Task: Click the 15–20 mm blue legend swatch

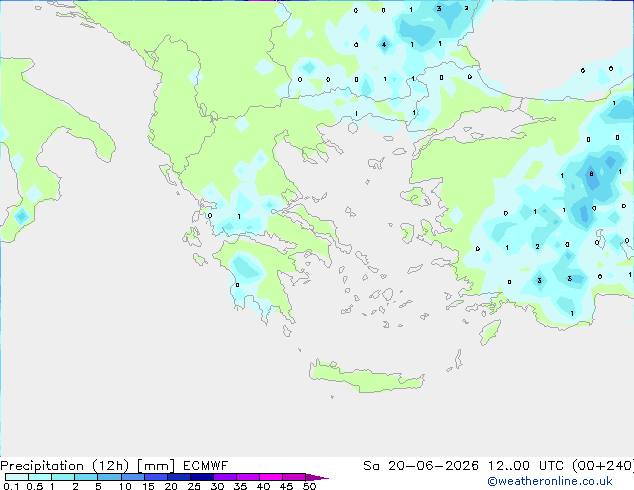Action: (156, 477)
